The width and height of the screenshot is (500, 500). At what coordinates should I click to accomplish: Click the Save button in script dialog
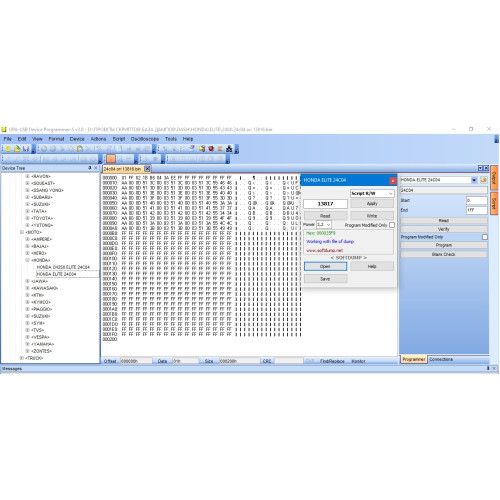coord(325,279)
